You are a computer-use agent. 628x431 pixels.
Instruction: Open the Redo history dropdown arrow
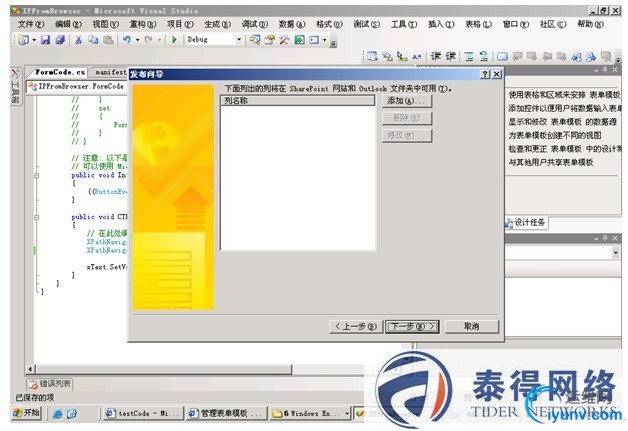(x=159, y=40)
